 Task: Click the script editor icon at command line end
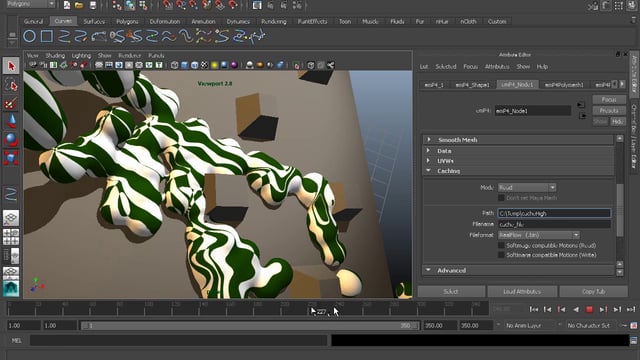point(633,340)
